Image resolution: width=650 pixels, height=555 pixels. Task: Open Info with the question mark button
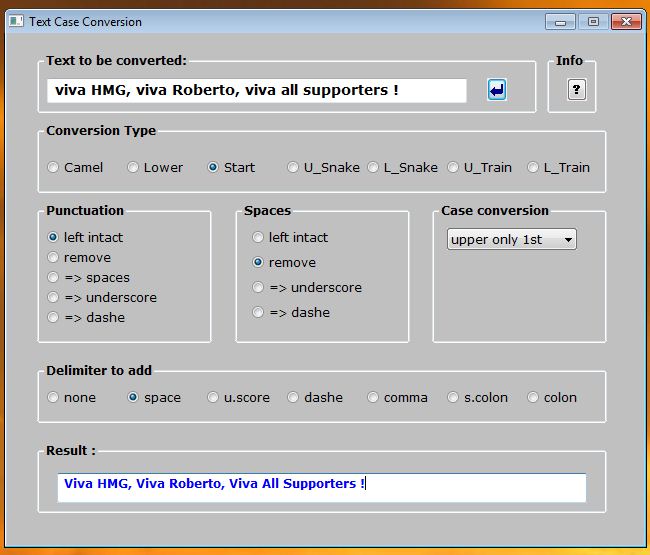point(576,90)
